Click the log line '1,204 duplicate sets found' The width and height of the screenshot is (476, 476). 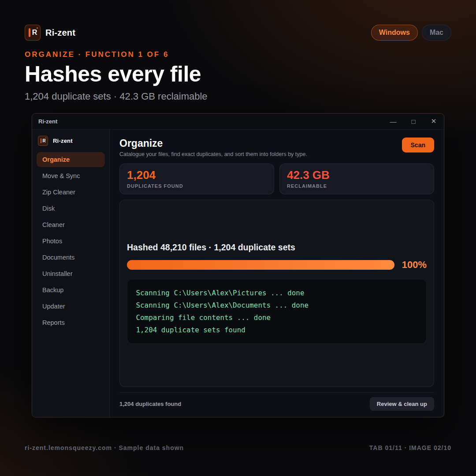[x=190, y=330]
